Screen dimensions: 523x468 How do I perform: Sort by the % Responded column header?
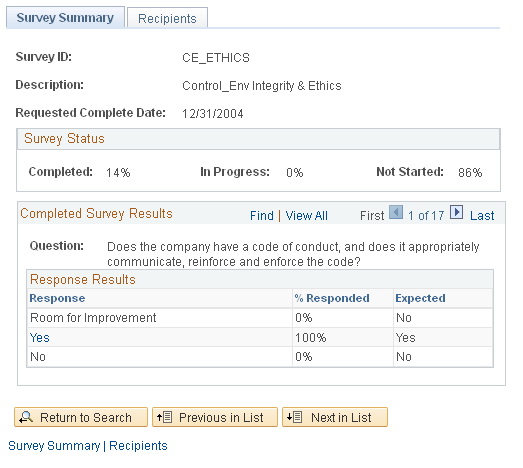(332, 298)
